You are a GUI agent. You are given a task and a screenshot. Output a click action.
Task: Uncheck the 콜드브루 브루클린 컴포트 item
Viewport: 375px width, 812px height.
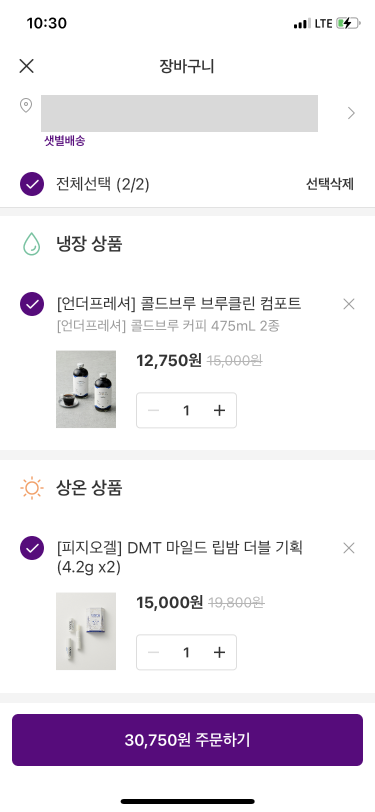(x=32, y=303)
